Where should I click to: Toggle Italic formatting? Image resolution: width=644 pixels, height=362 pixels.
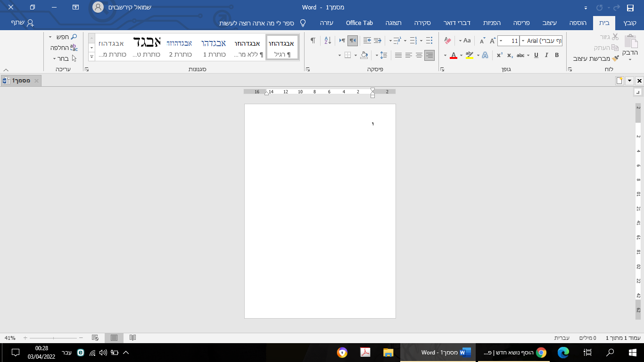(x=546, y=55)
